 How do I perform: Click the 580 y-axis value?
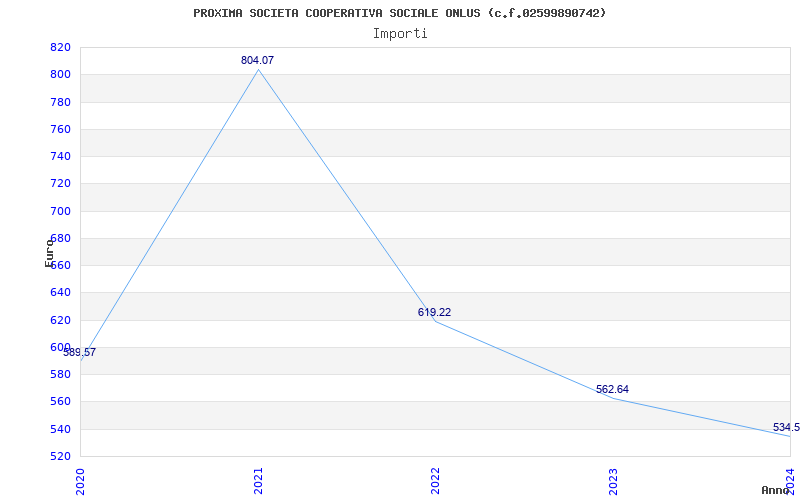(x=60, y=374)
